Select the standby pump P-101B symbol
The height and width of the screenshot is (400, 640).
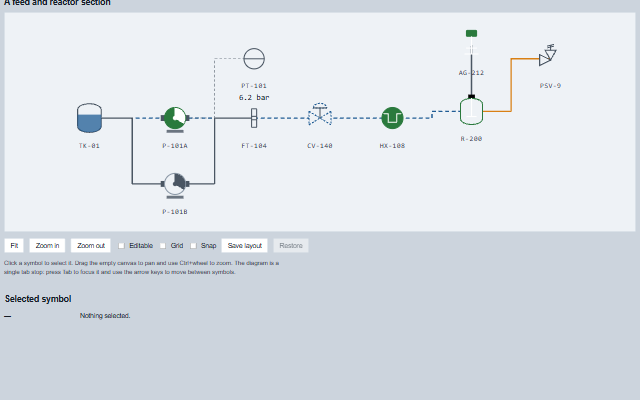175,185
